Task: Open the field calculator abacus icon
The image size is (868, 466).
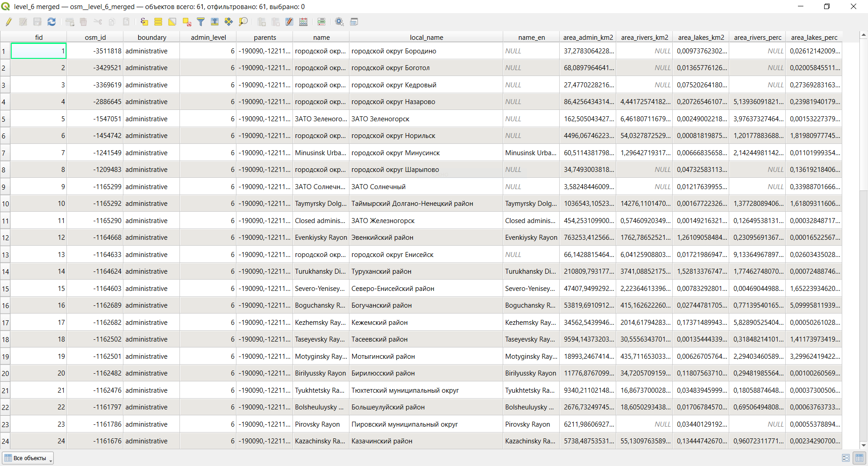Action: [303, 22]
